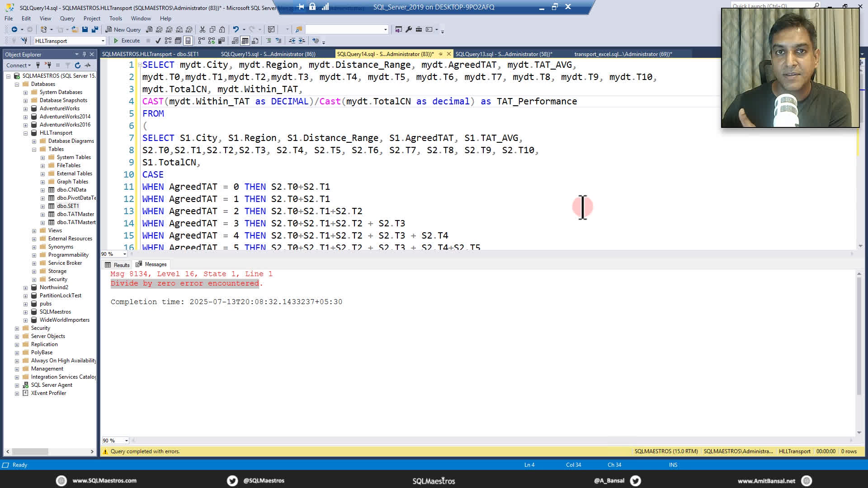Click the Copy icon in toolbar
The height and width of the screenshot is (488, 868).
point(212,29)
